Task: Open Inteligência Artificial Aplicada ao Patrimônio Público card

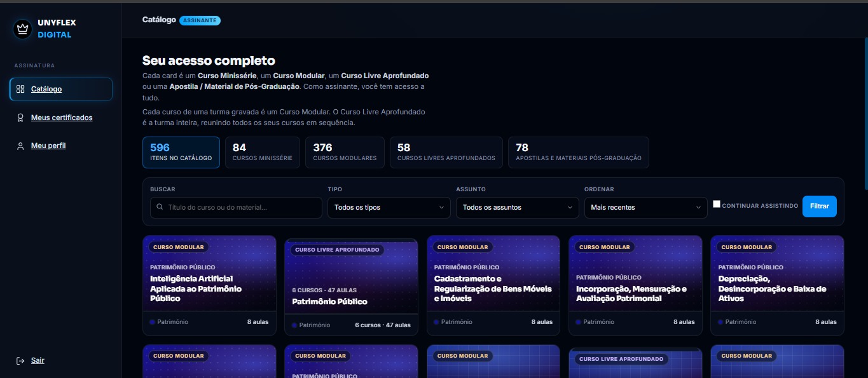Action: 209,285
